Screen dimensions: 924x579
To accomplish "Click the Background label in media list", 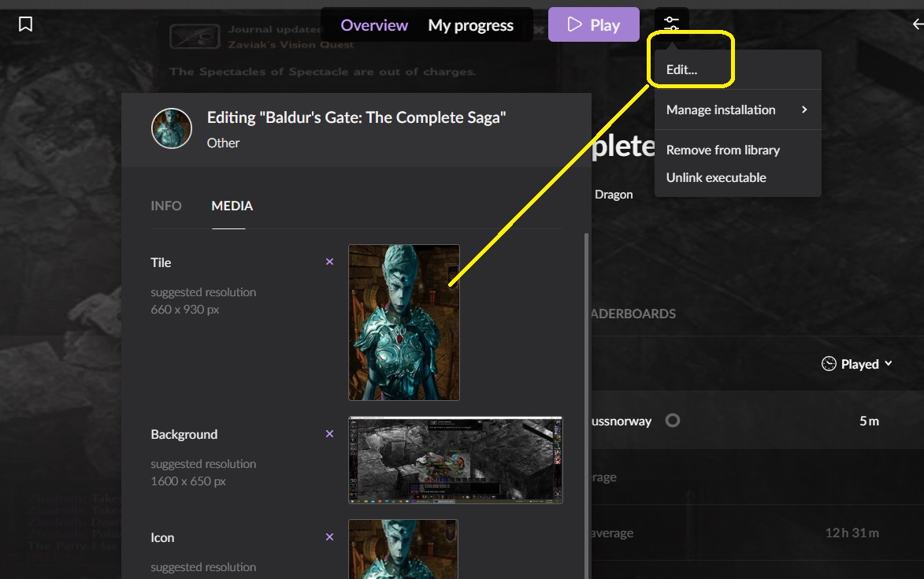I will coord(184,434).
